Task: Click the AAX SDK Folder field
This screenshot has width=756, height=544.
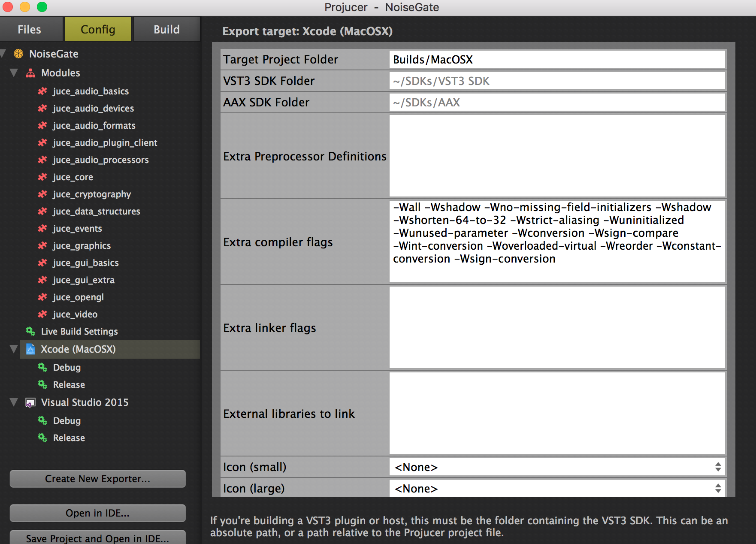Action: tap(557, 102)
